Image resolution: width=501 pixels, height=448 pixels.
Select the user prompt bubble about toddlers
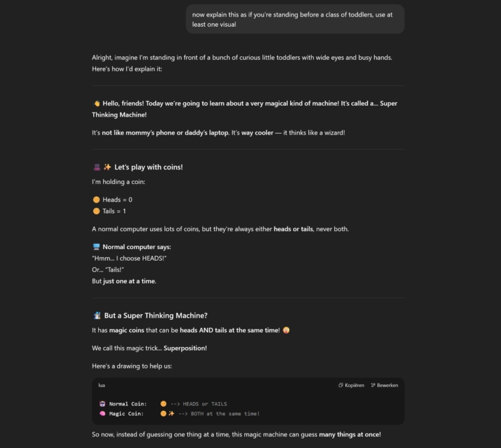click(295, 19)
